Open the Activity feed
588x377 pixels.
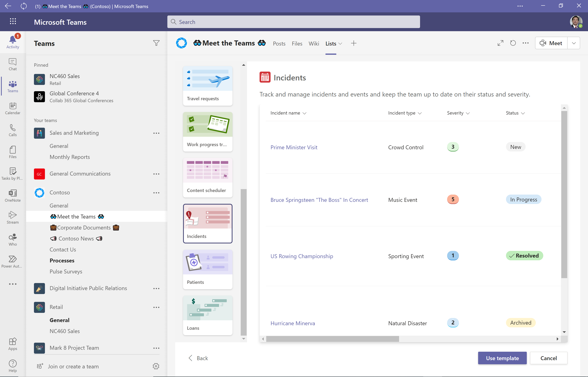13,42
